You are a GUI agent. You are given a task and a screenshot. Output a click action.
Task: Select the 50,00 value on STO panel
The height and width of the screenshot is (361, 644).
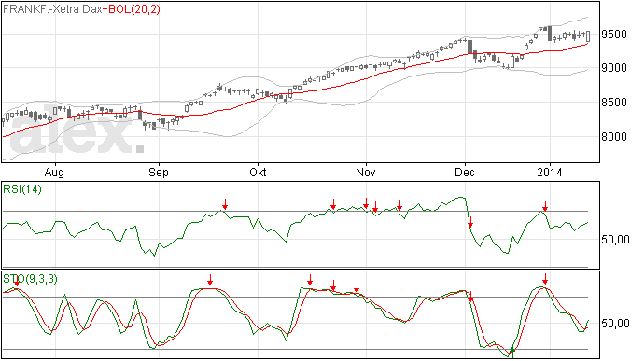click(x=615, y=324)
